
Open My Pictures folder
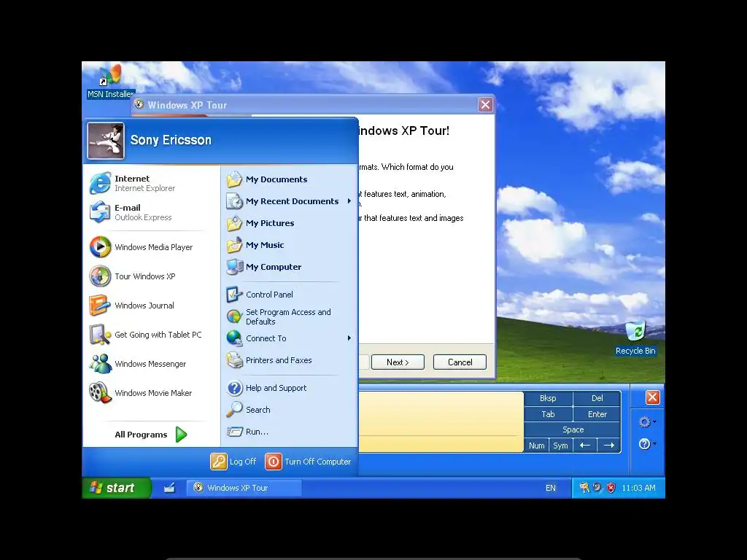pos(289,223)
